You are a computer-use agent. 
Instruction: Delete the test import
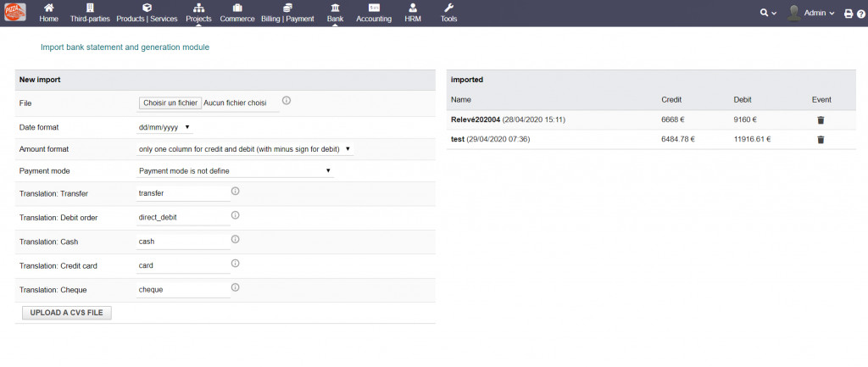tap(821, 140)
